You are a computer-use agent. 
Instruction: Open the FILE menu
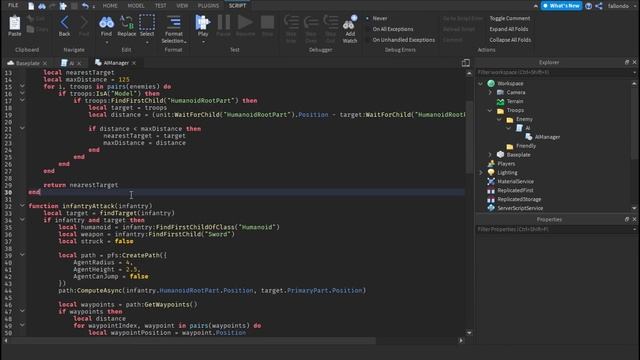[x=13, y=5]
